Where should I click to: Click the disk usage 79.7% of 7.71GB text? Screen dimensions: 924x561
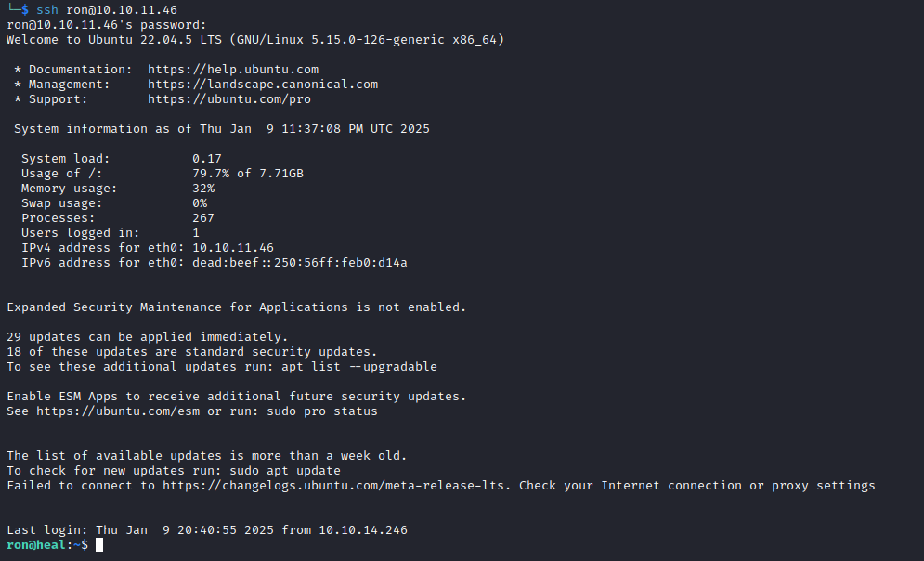248,174
